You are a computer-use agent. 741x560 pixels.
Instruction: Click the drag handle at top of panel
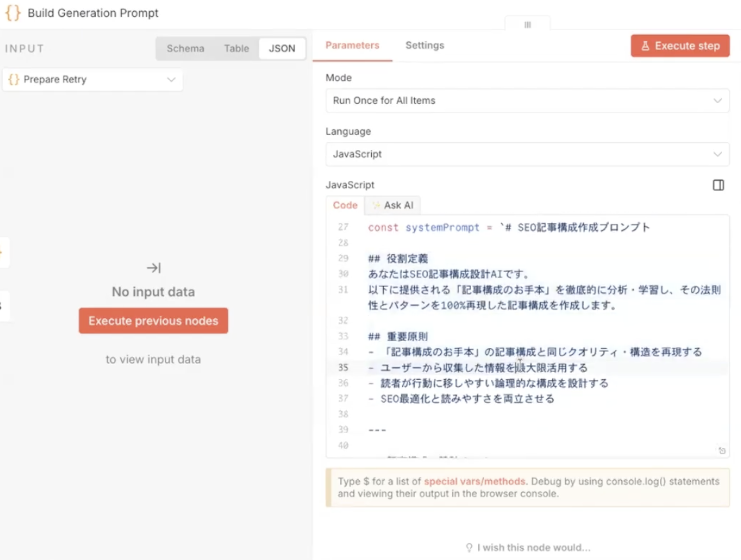tap(527, 24)
